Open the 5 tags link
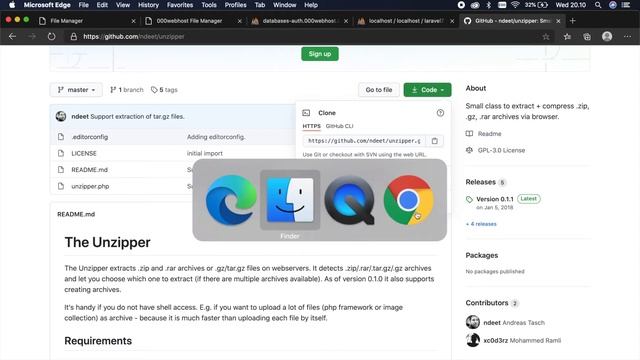Image resolution: width=640 pixels, height=360 pixels. coord(164,90)
